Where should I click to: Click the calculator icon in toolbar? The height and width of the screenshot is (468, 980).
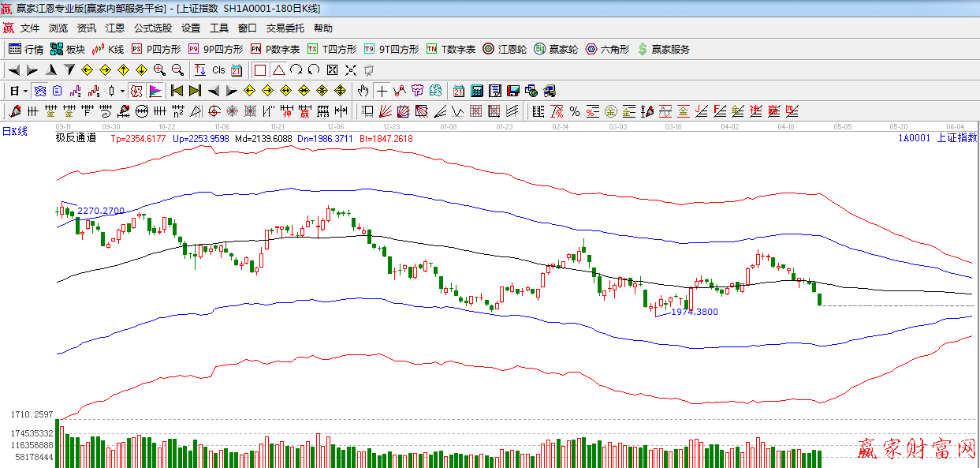(477, 90)
